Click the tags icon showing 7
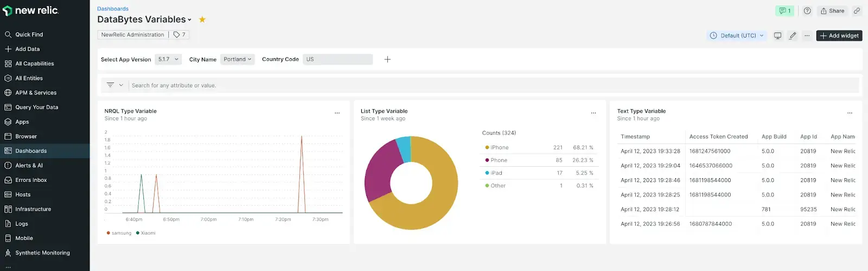This screenshot has height=271, width=868. click(x=180, y=35)
